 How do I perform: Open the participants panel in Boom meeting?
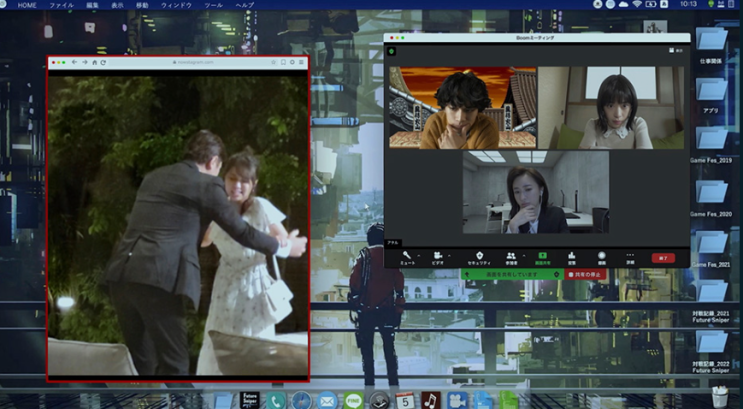point(511,258)
